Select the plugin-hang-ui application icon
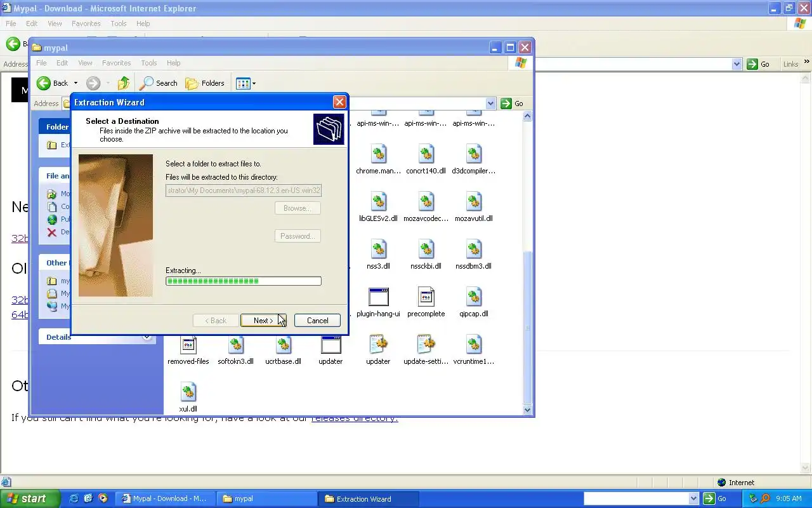Viewport: 812px width, 508px height. 378,297
